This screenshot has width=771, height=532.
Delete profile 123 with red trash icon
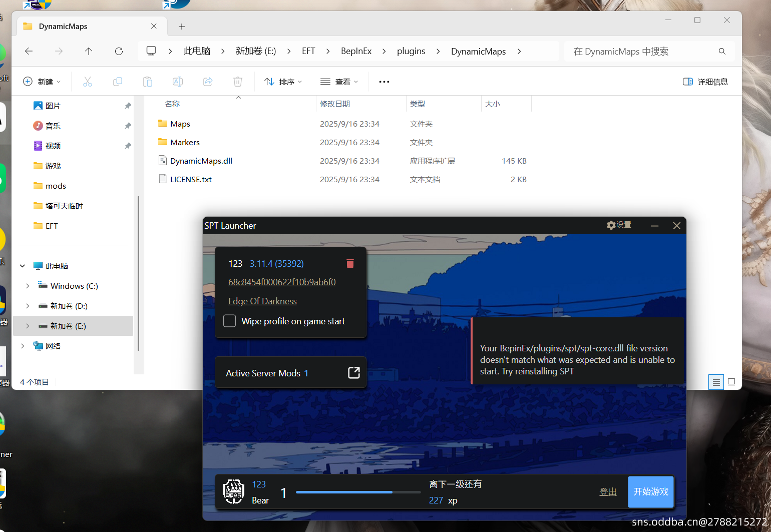click(350, 263)
